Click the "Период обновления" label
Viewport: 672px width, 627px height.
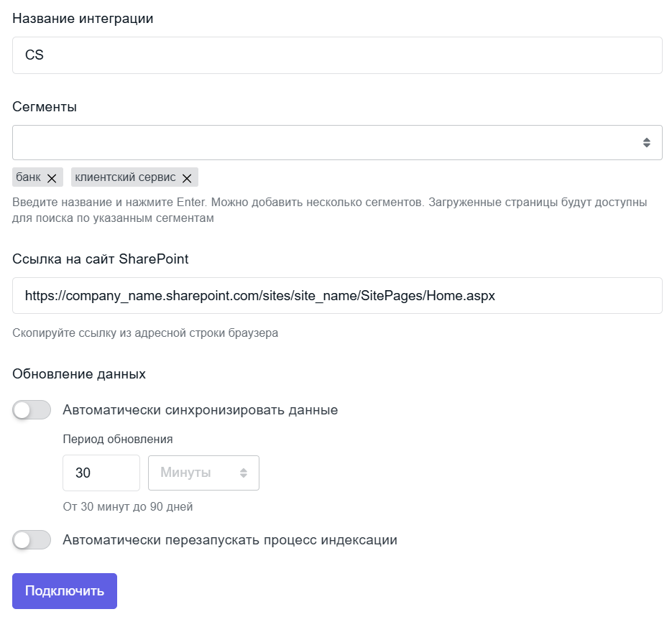point(118,439)
